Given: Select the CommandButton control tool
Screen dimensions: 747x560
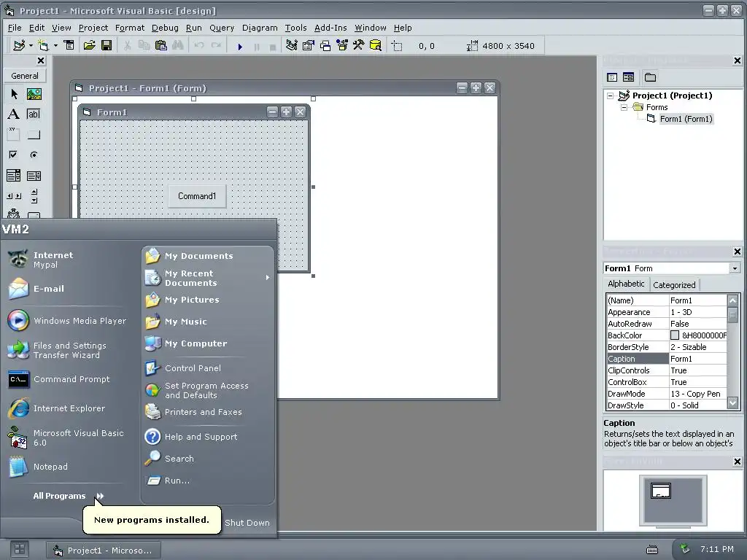Looking at the screenshot, I should [34, 135].
